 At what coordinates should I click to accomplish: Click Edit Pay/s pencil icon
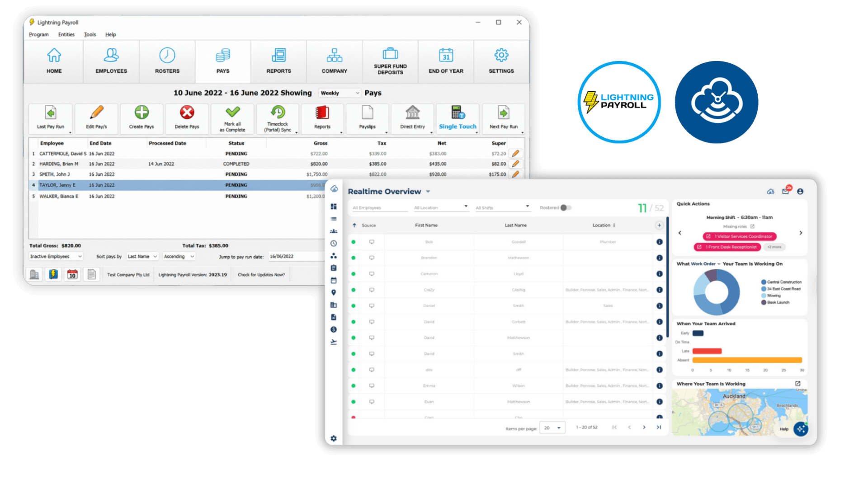[x=96, y=112]
